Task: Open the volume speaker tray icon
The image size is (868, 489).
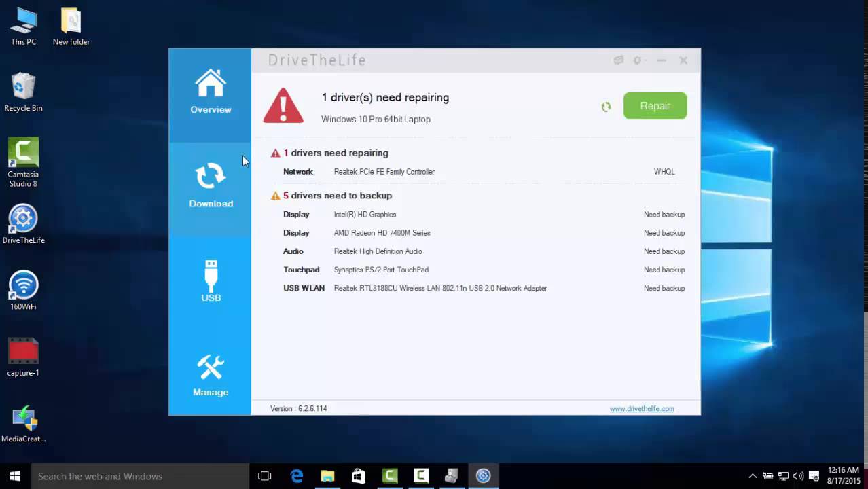Action: (x=798, y=476)
